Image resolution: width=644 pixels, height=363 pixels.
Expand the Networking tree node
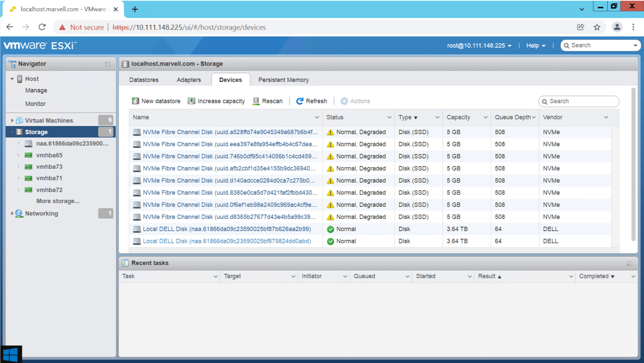pos(12,213)
